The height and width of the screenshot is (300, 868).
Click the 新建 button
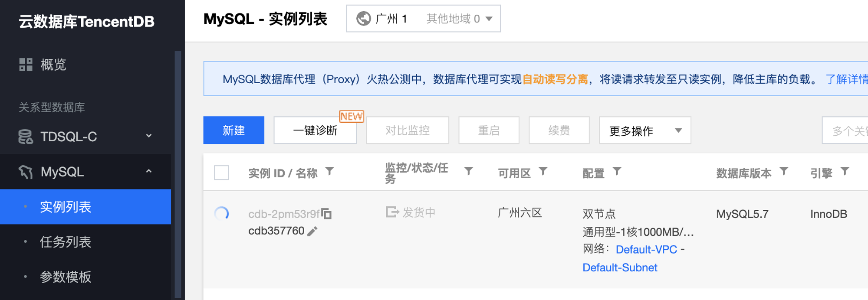pyautogui.click(x=234, y=130)
